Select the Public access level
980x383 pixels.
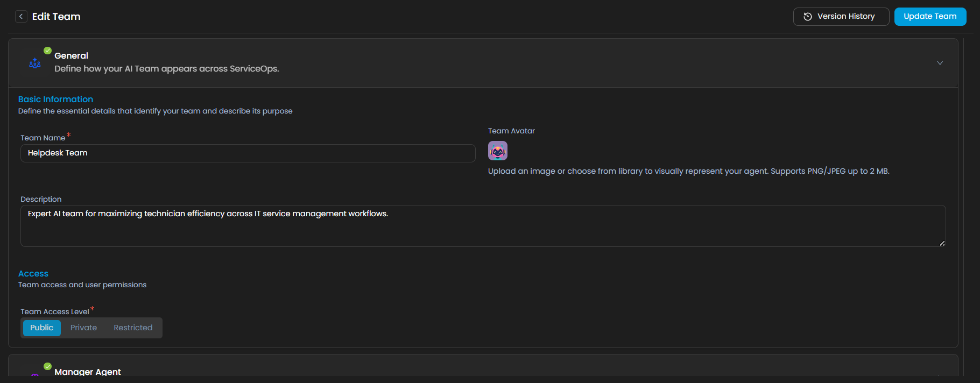[42, 328]
